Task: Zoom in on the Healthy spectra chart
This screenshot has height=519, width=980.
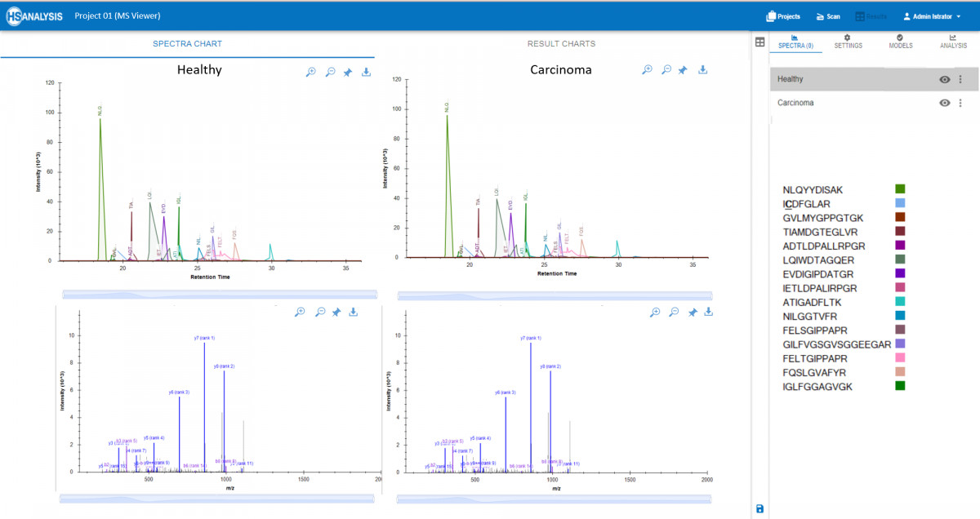Action: pyautogui.click(x=311, y=72)
